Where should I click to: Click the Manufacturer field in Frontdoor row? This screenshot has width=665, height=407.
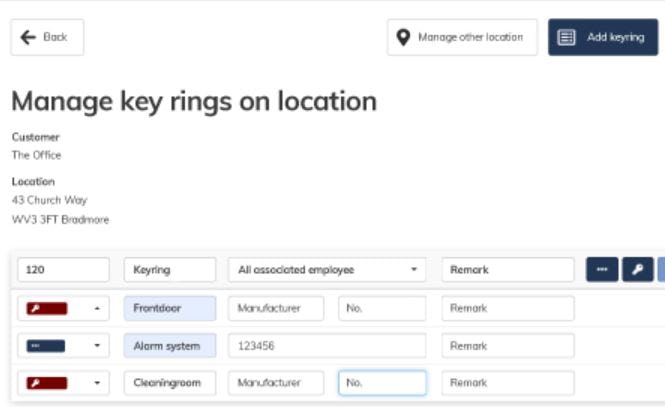(x=276, y=308)
